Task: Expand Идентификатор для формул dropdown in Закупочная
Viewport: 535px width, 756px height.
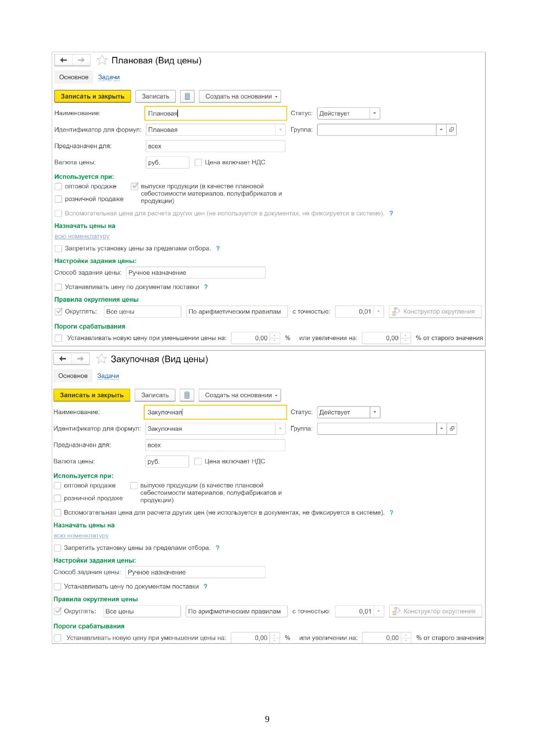Action: point(280,429)
